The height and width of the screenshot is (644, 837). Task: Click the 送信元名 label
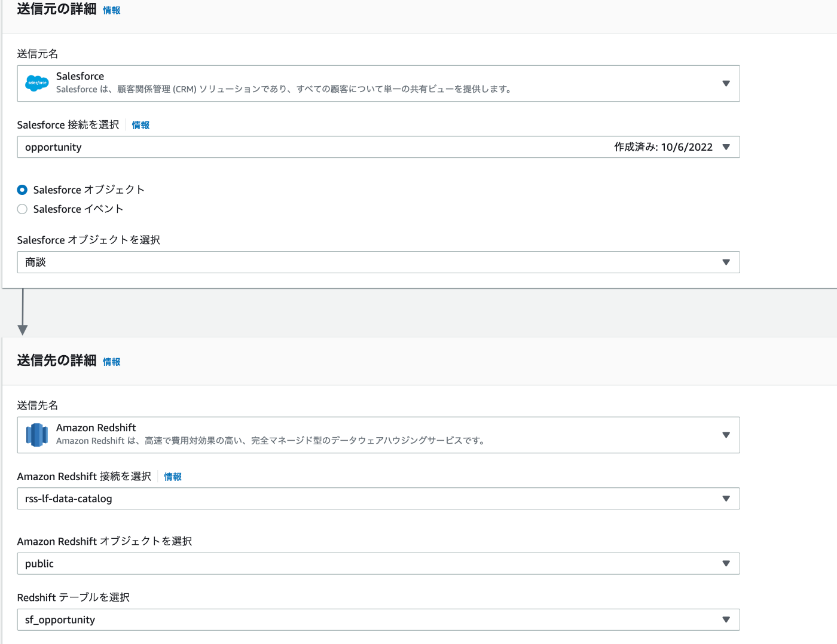coord(38,54)
